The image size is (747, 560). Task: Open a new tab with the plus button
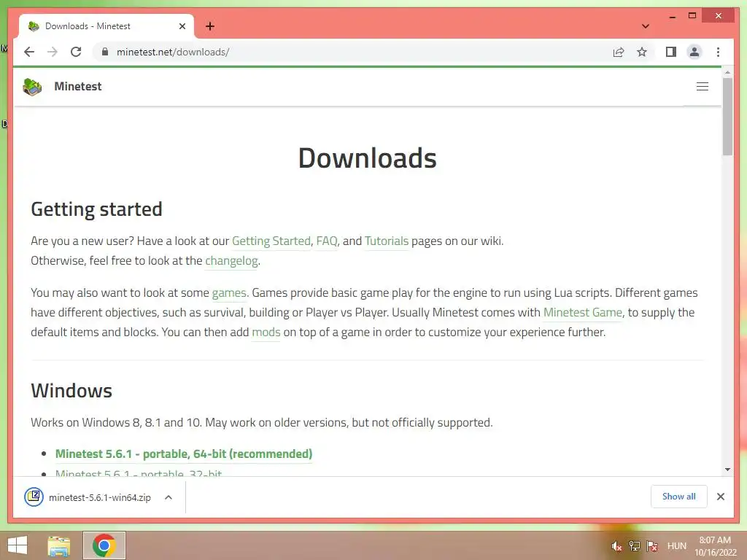[209, 26]
